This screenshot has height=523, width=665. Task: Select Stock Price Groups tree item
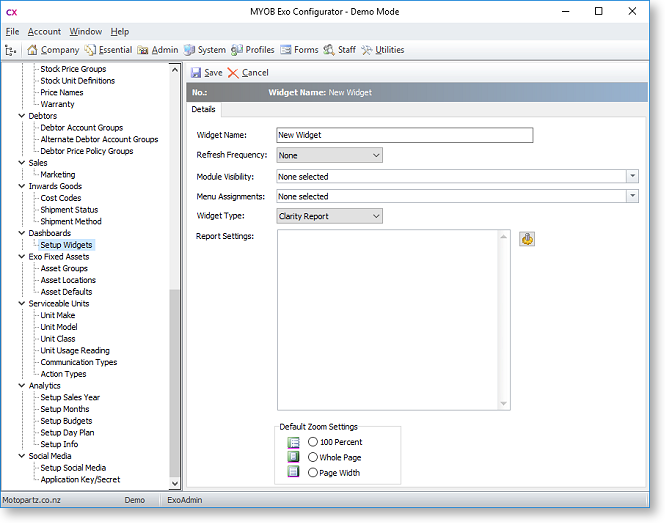point(73,69)
